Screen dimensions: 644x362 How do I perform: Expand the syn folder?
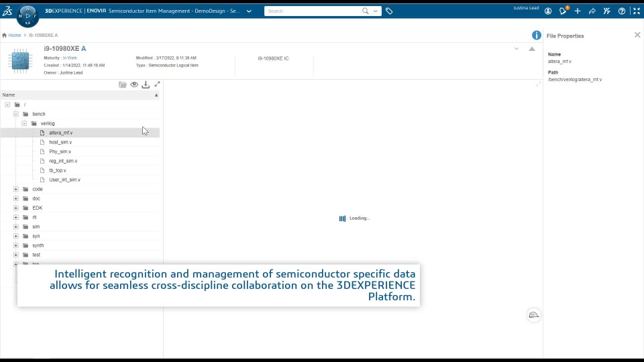click(x=15, y=236)
